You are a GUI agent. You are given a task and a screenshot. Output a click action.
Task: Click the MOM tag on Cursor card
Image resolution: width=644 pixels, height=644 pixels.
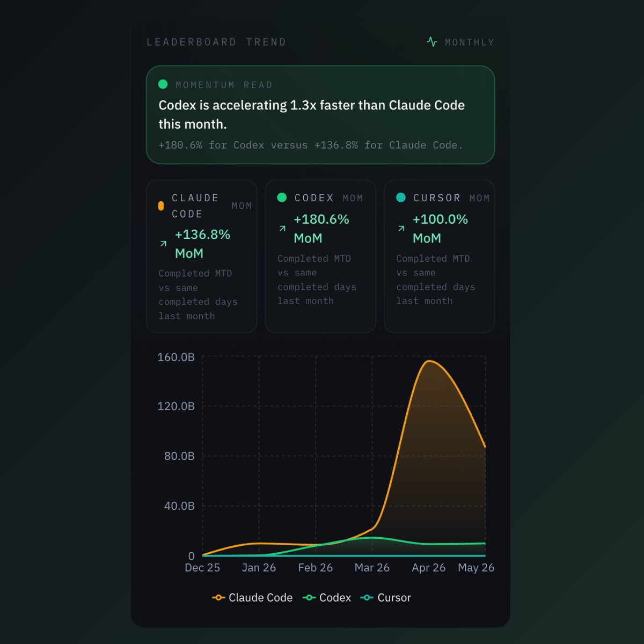480,198
